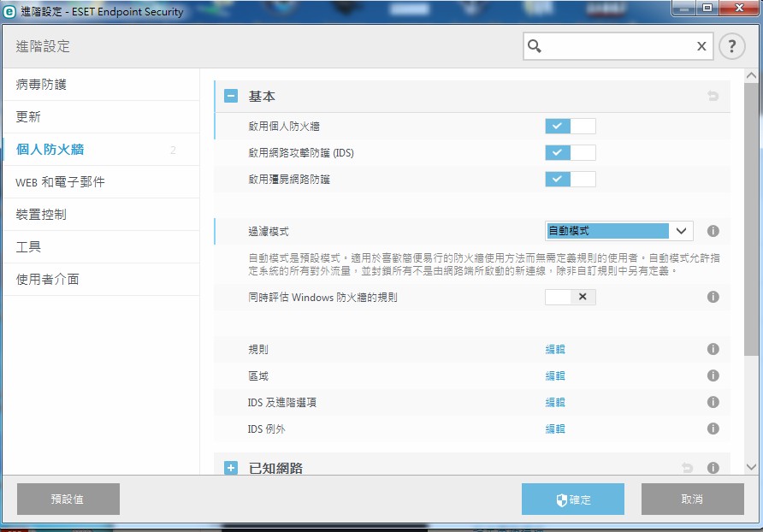Show info for 過濾模式
The width and height of the screenshot is (763, 532).
pos(713,231)
